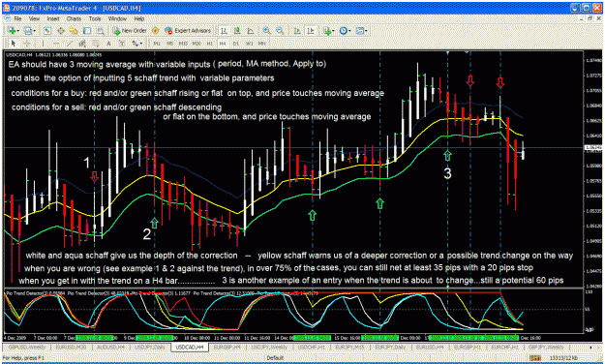
Task: Open the Templates icon
Action: (359, 30)
